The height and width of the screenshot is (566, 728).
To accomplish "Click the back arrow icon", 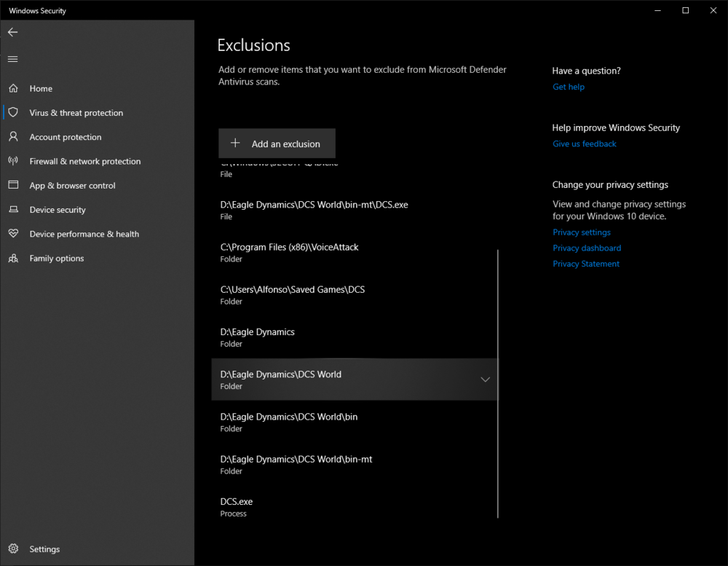I will pos(13,32).
